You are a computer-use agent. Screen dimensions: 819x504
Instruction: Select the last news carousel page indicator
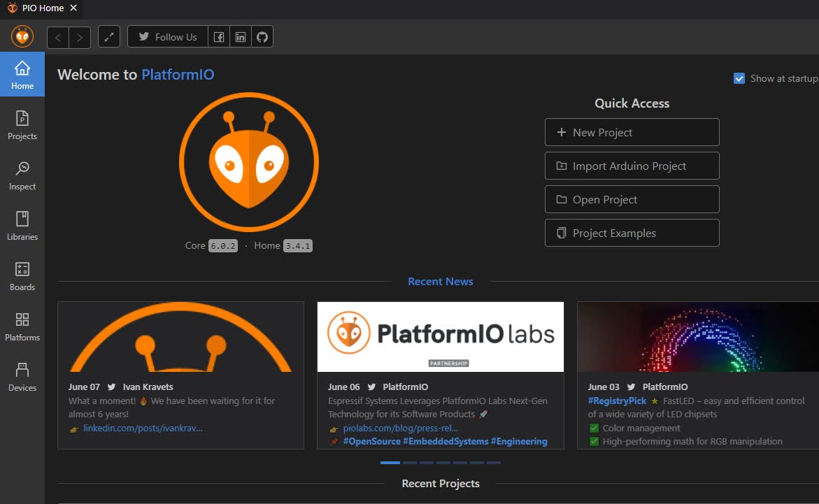(x=494, y=463)
